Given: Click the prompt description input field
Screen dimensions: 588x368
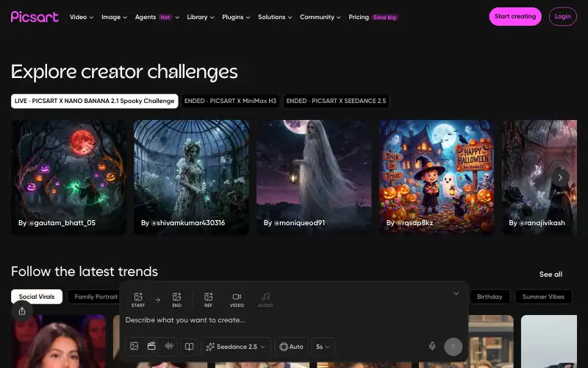Looking at the screenshot, I should coord(293,320).
